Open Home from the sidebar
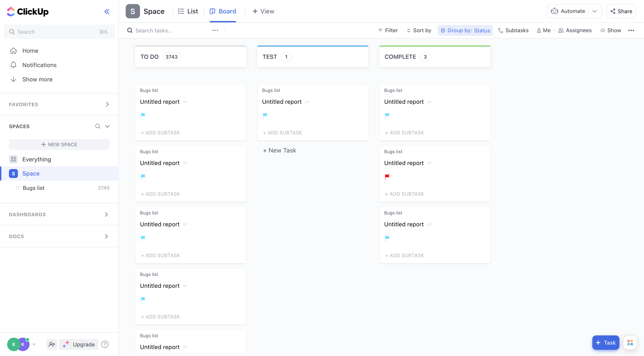 (30, 51)
